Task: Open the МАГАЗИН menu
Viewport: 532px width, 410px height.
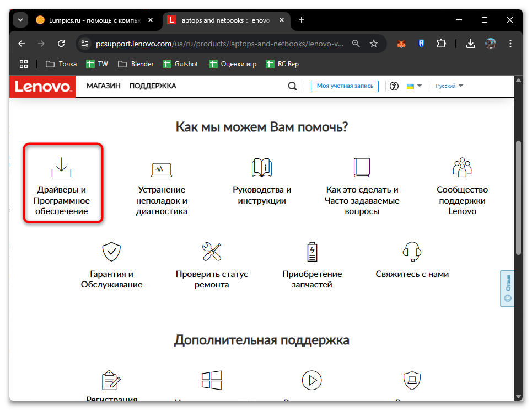Action: 104,86
